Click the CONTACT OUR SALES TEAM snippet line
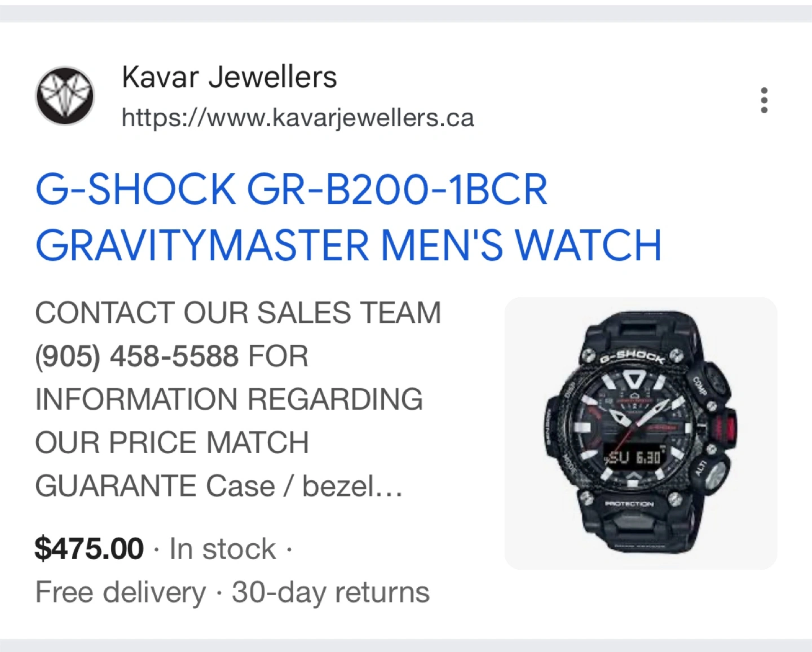 coord(238,313)
